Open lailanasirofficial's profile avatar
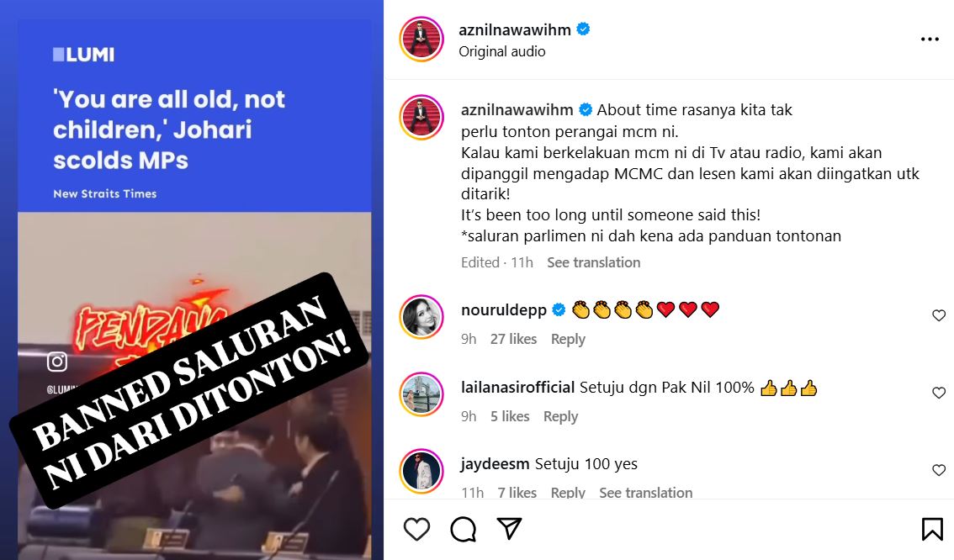 point(421,394)
